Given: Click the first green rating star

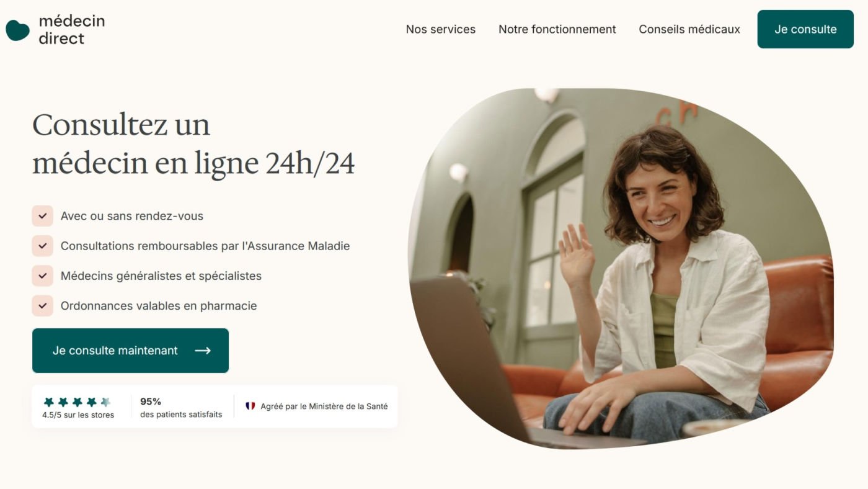Looking at the screenshot, I should click(49, 402).
